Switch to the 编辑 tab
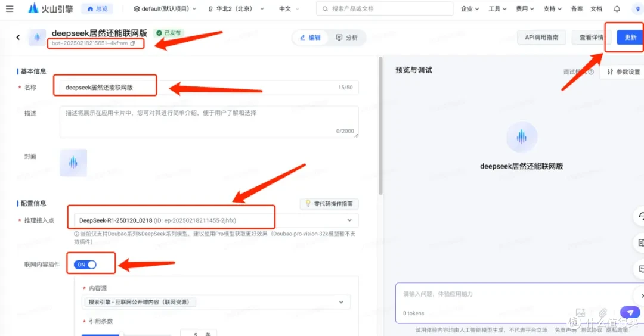Image resolution: width=644 pixels, height=336 pixels. (x=310, y=38)
